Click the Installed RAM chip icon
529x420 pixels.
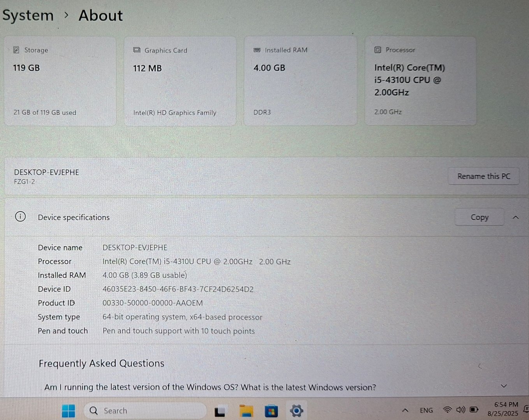point(257,50)
